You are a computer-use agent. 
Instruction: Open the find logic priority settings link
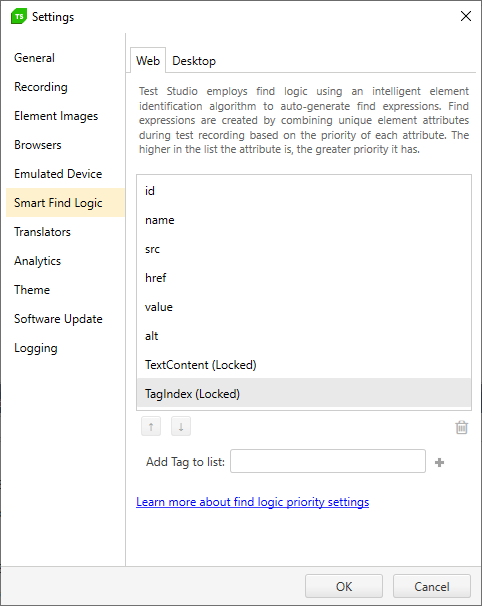[252, 502]
